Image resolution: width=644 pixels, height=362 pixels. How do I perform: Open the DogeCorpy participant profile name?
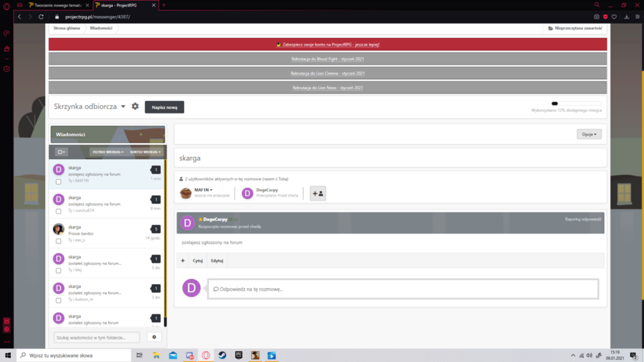point(267,190)
